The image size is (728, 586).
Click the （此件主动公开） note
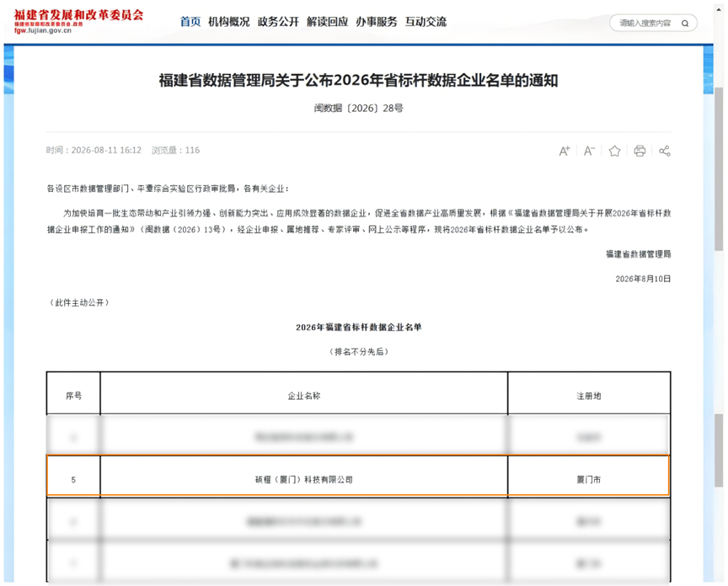point(79,302)
